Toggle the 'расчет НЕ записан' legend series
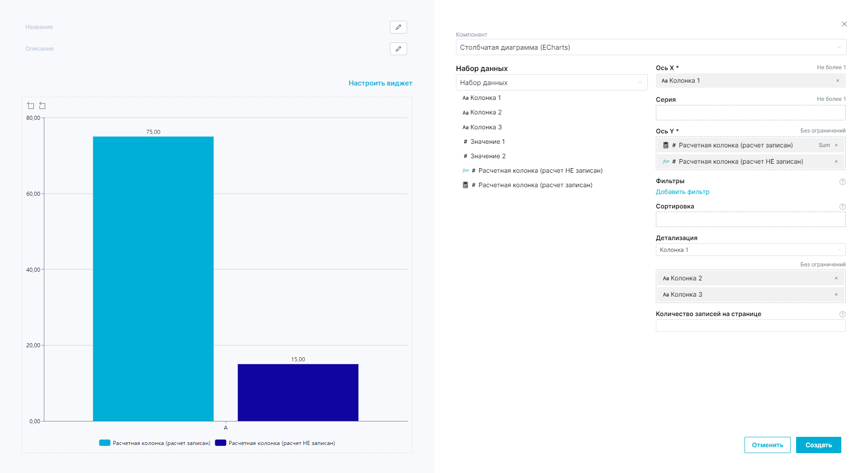This screenshot has height=473, width=868. pos(275,443)
